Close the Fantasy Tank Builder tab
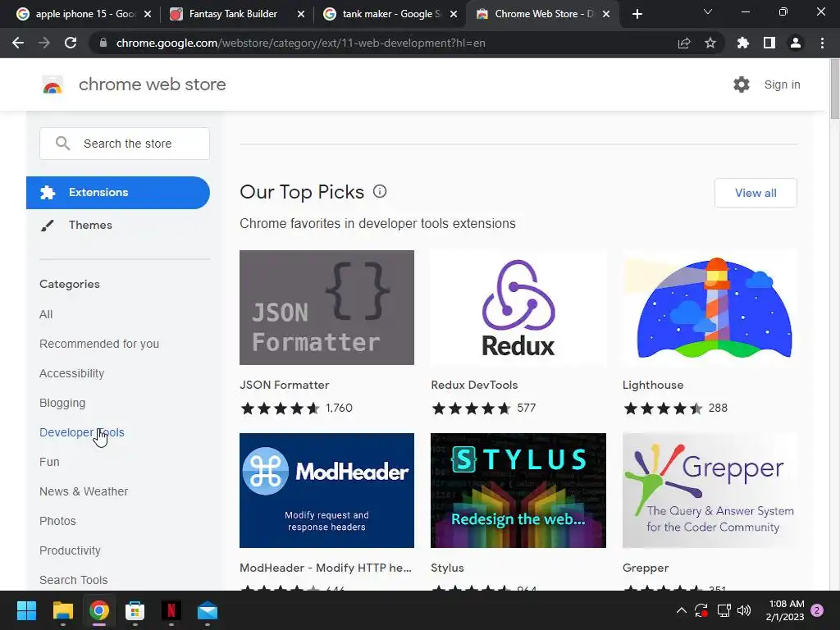 tap(301, 14)
